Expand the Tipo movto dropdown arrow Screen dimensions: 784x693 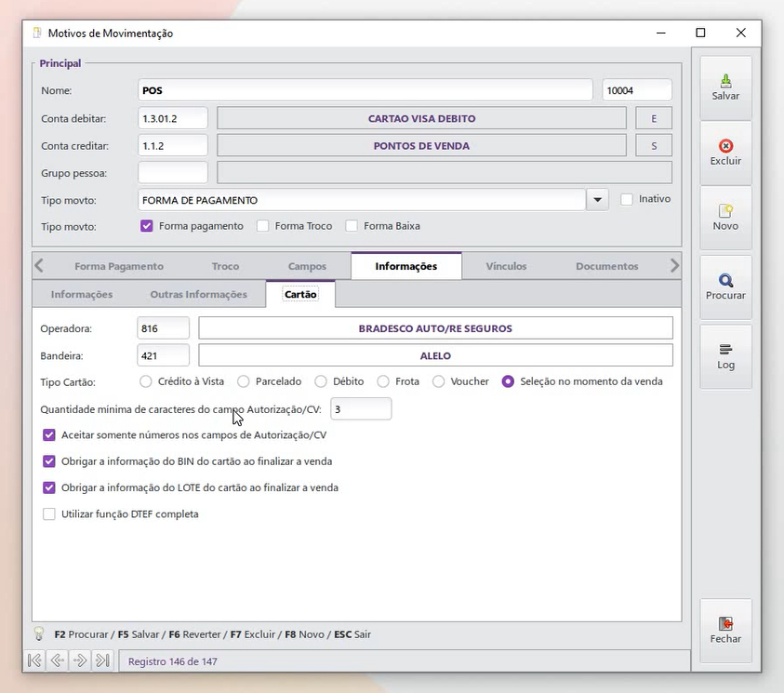click(597, 200)
